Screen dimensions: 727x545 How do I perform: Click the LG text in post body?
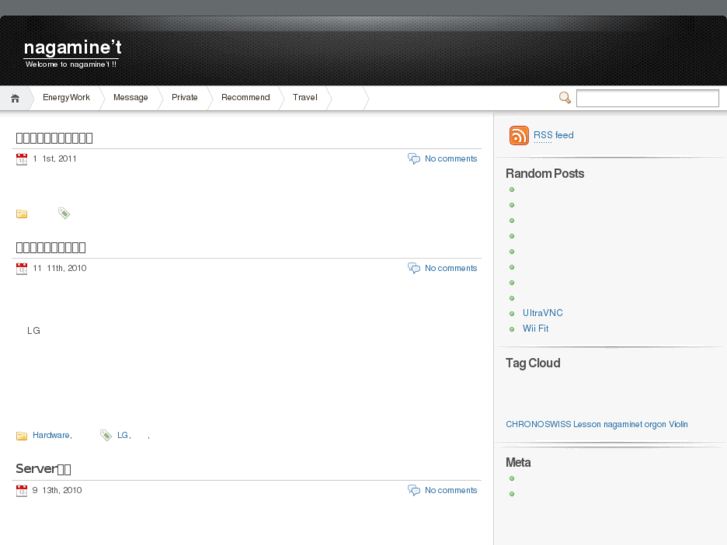[33, 331]
